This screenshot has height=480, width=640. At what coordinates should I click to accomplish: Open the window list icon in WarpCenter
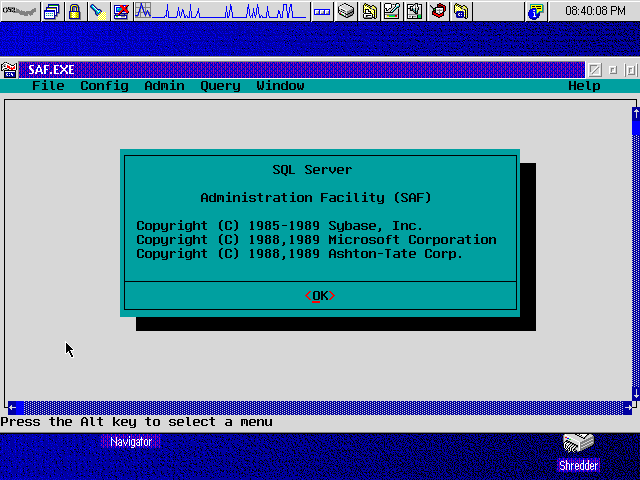point(52,11)
